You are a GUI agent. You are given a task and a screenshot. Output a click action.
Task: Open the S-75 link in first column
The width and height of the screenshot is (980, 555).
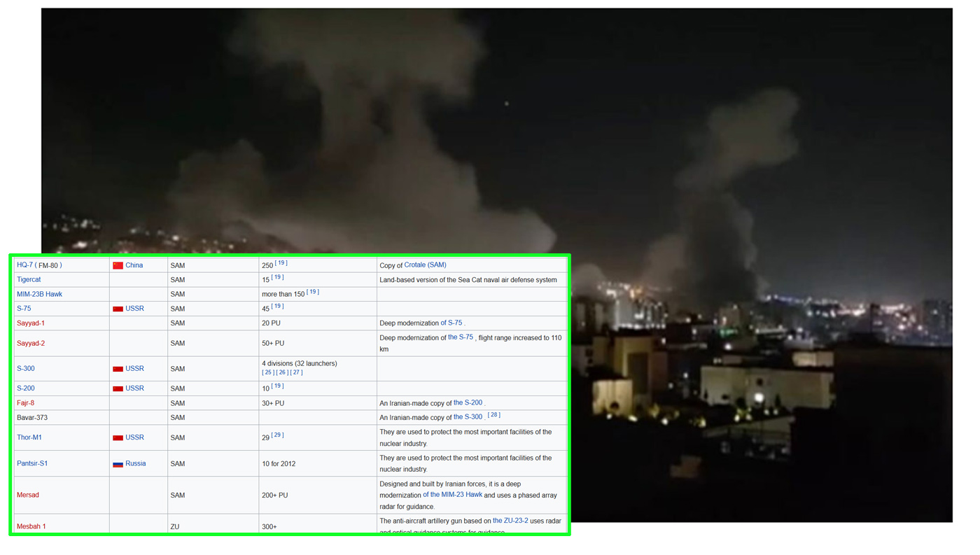(x=24, y=308)
